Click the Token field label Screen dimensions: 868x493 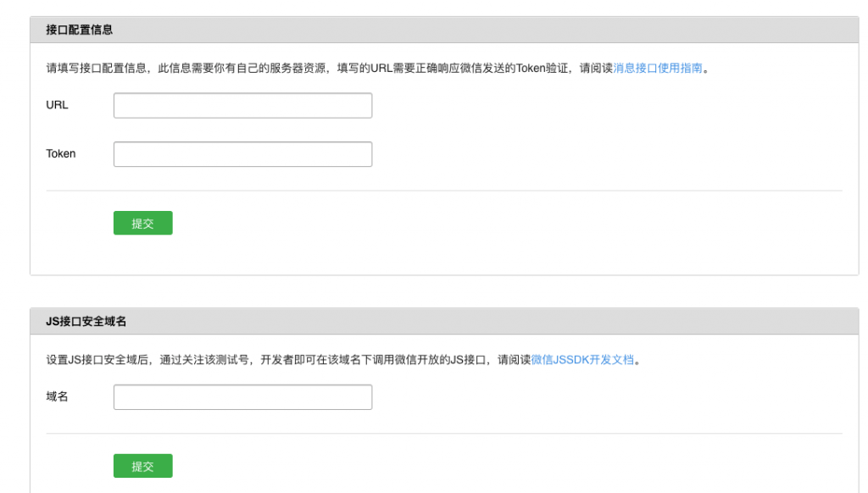(x=61, y=154)
